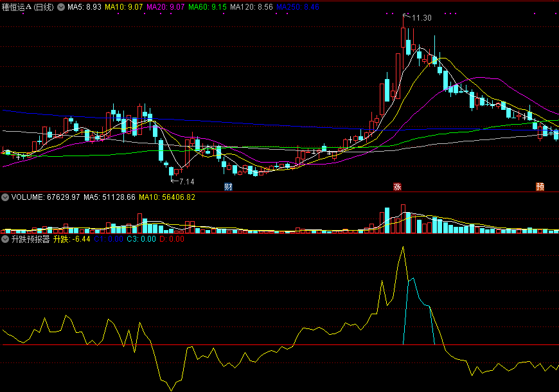Click the tallest red volume bar
The image size is (559, 392).
coord(403,218)
